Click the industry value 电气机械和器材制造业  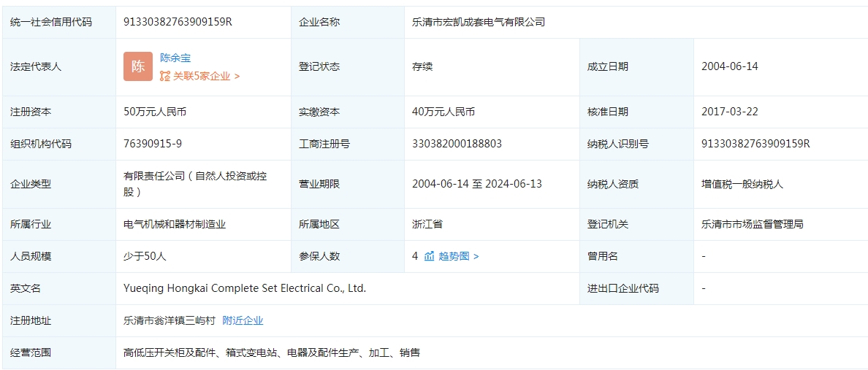point(175,224)
